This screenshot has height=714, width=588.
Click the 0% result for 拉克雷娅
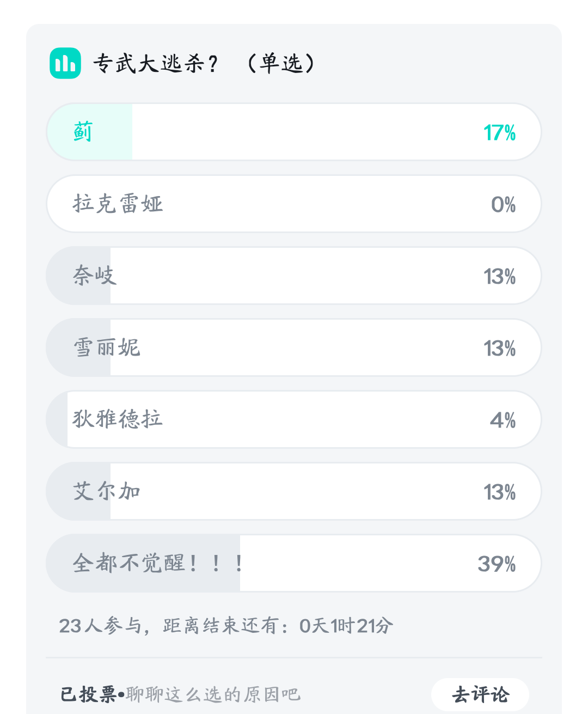pyautogui.click(x=503, y=204)
